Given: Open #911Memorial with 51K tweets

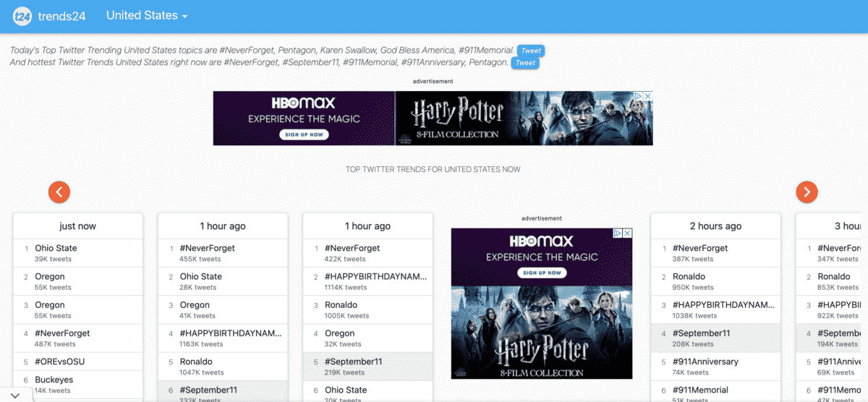Looking at the screenshot, I should pyautogui.click(x=700, y=390).
